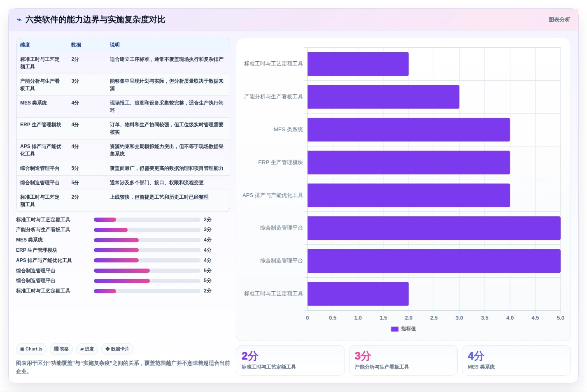Click the ERP 生产管理模块 progress bar
Screen dimensions: 587x392
click(x=147, y=250)
